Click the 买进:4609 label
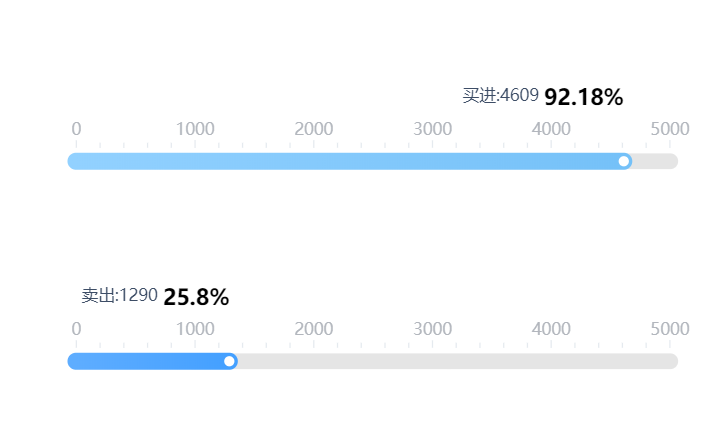Screen dimensions: 704x421 pyautogui.click(x=501, y=96)
